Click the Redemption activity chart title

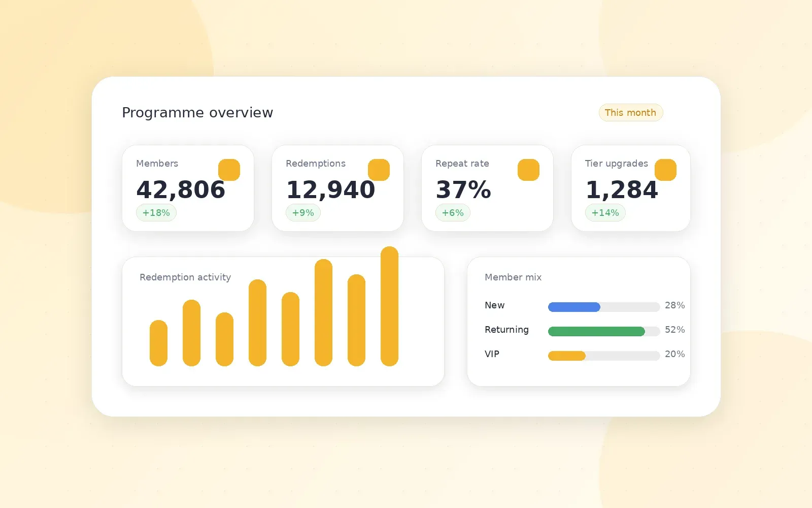point(185,277)
